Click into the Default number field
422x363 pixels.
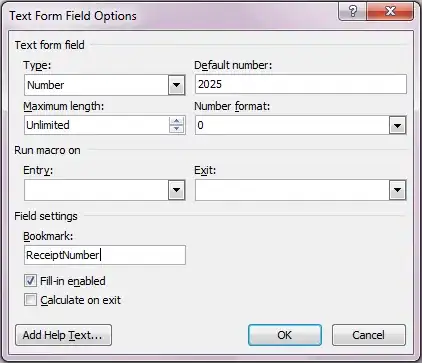point(301,84)
